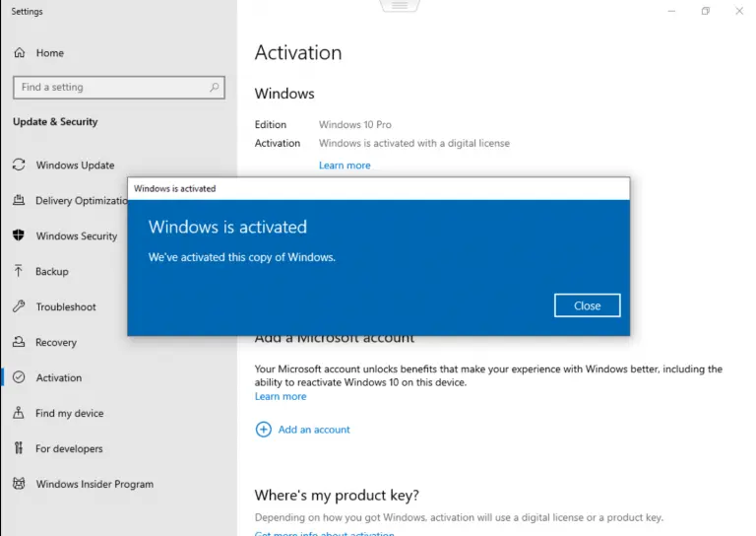
Task: Click Learn more under Microsoft account text
Action: (x=281, y=396)
